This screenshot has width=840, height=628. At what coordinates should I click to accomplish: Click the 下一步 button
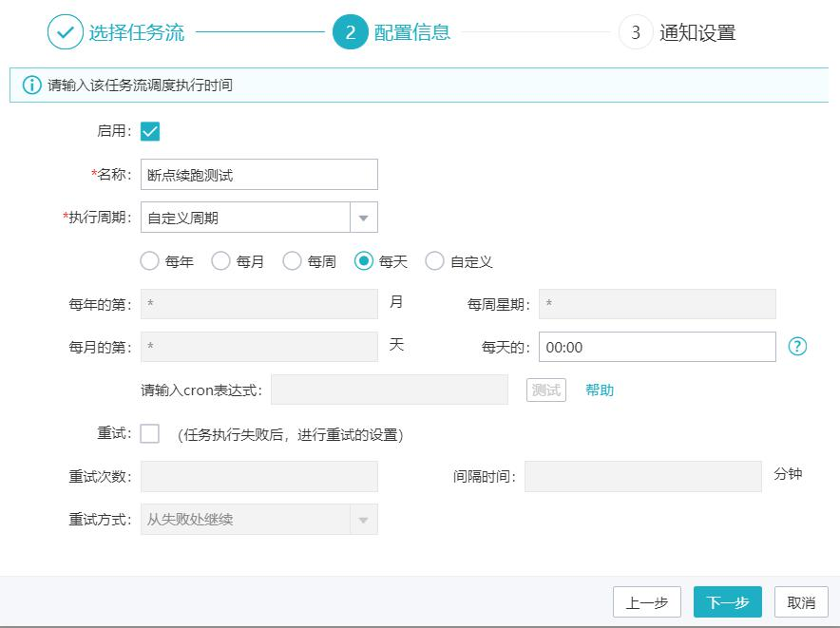coord(728,602)
